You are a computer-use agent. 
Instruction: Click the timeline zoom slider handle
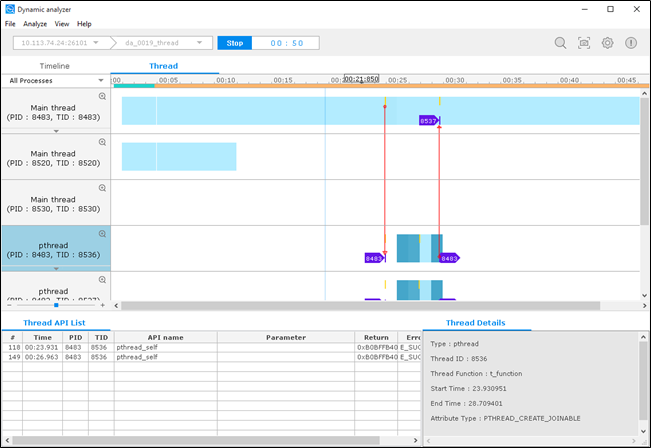pos(56,305)
